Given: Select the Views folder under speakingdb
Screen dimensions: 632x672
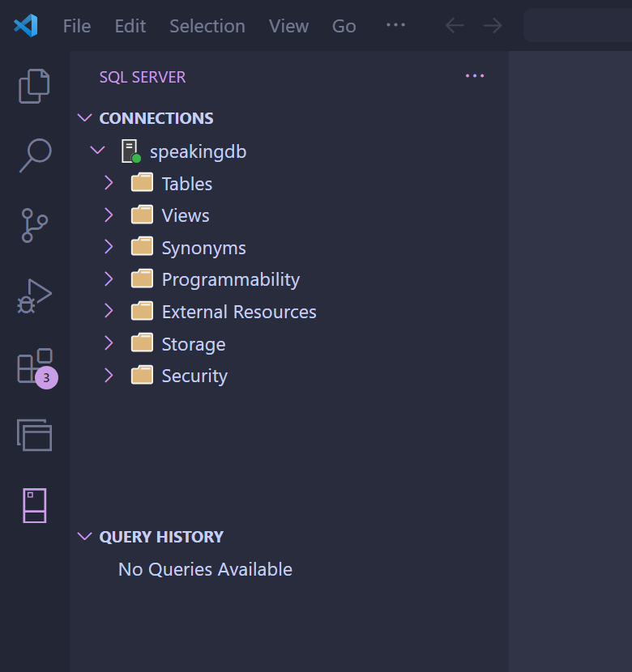Looking at the screenshot, I should tap(186, 215).
